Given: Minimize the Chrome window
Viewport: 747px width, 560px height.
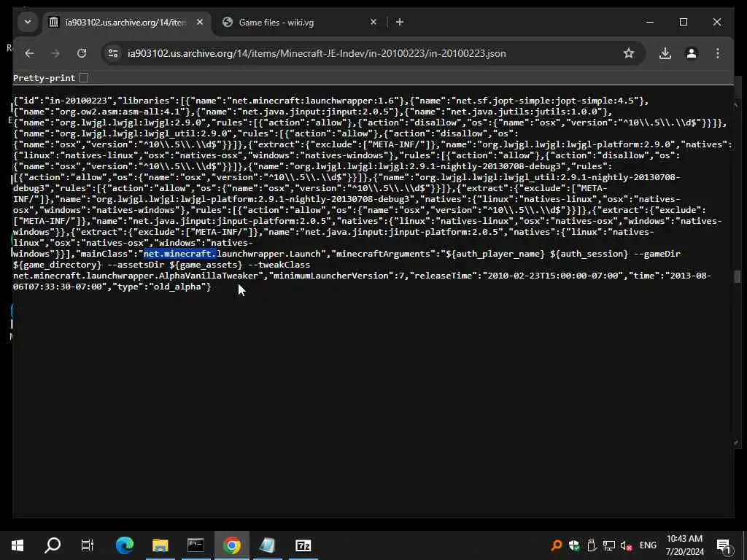Looking at the screenshot, I should pyautogui.click(x=650, y=22).
